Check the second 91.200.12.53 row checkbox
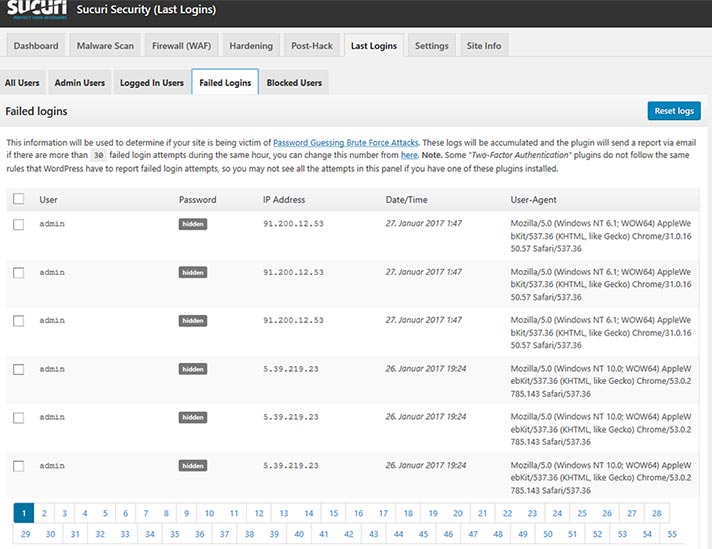Image resolution: width=712 pixels, height=549 pixels. pos(19,272)
